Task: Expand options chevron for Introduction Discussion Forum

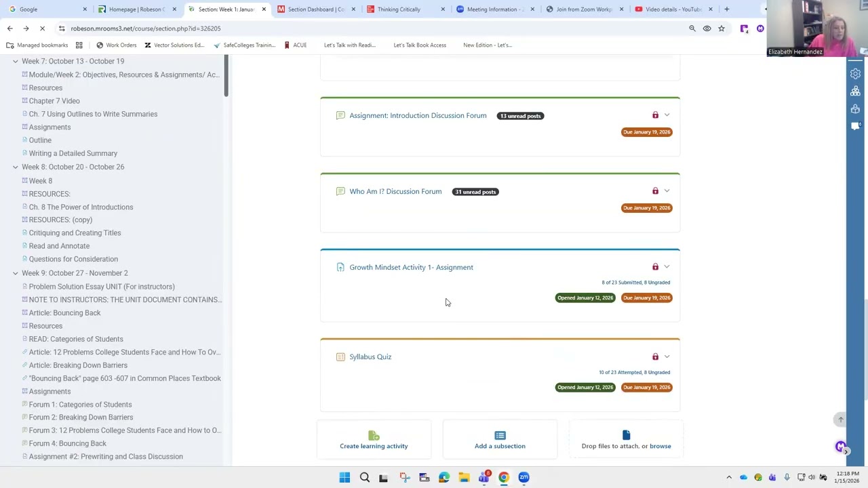Action: coord(667,115)
